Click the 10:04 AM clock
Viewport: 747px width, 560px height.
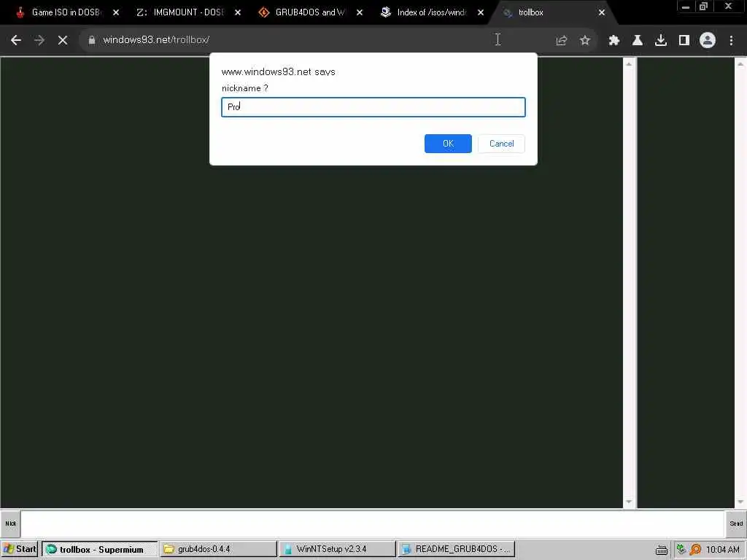click(x=723, y=550)
